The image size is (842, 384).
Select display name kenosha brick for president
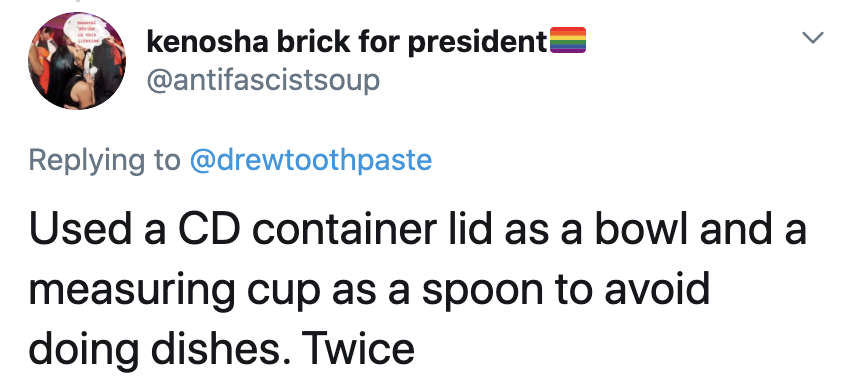pyautogui.click(x=347, y=41)
